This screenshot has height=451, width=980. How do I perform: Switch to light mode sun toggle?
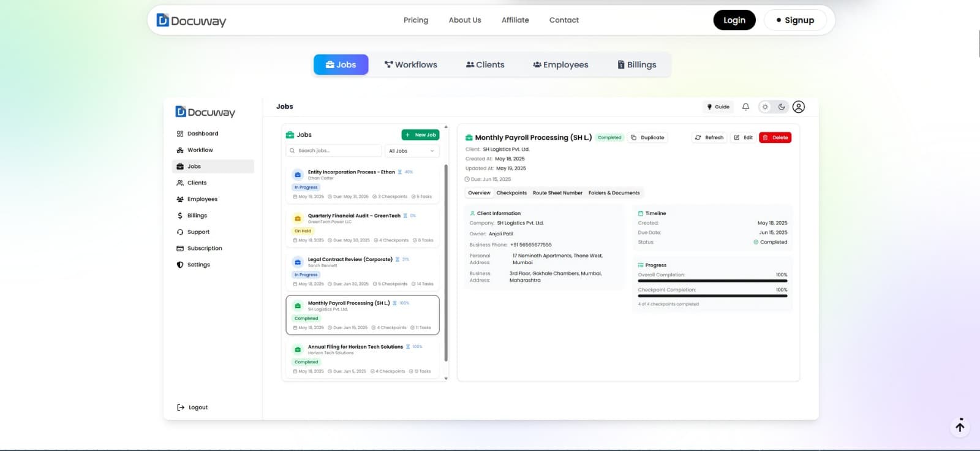pos(765,107)
